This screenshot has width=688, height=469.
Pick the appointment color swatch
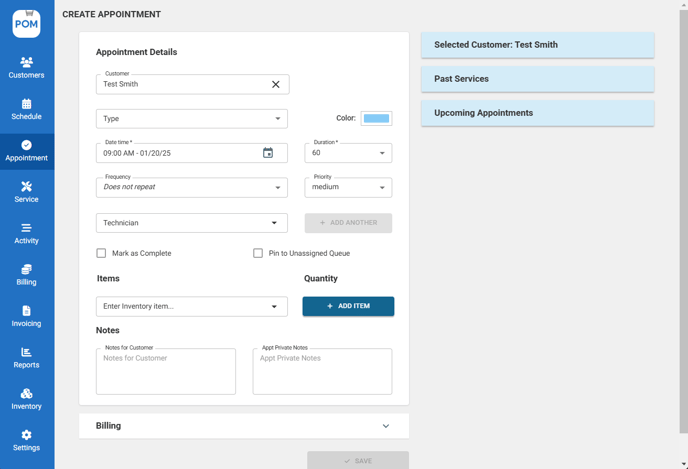coord(376,119)
